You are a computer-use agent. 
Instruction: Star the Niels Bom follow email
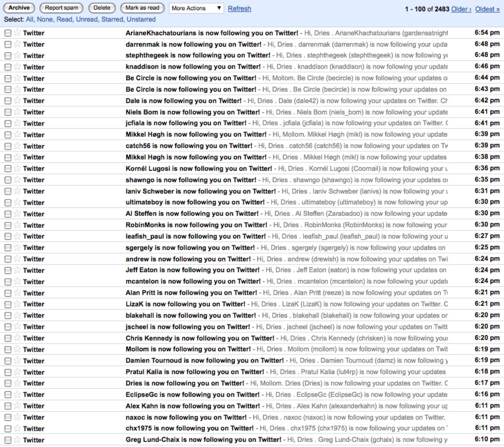17,112
